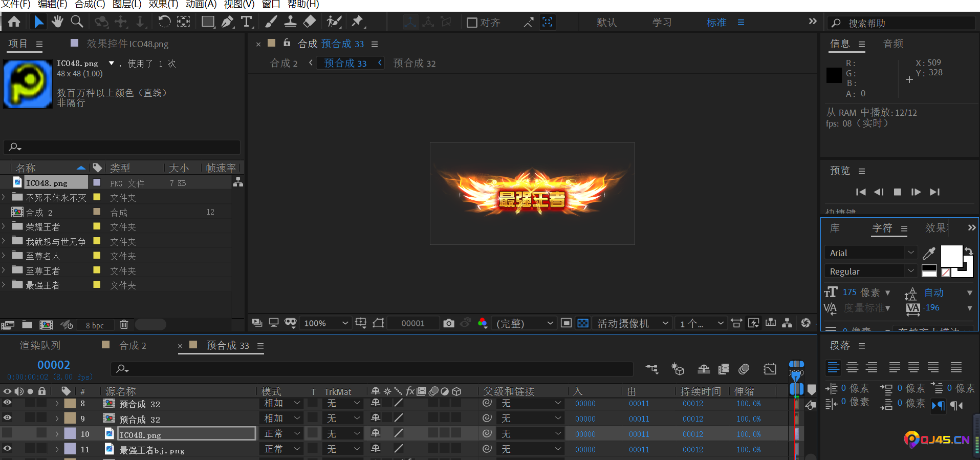Open the 100% magnification dropdown

click(x=326, y=323)
